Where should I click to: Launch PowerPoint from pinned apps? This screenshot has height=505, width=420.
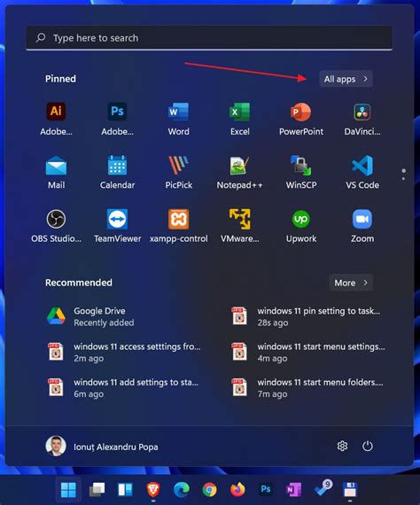[x=301, y=119]
